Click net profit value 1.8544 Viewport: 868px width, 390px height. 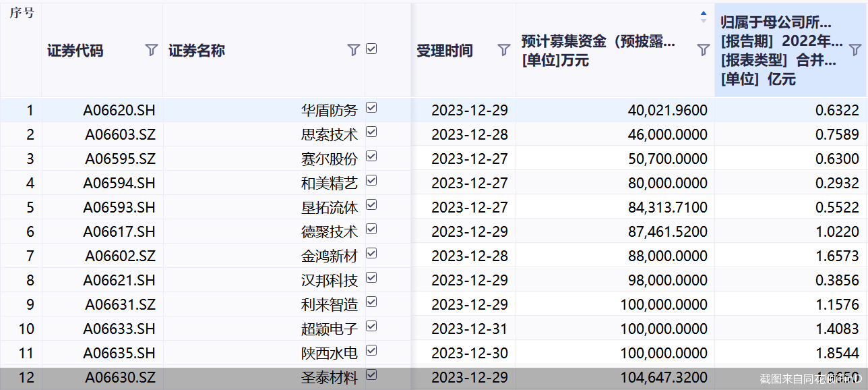pyautogui.click(x=838, y=354)
